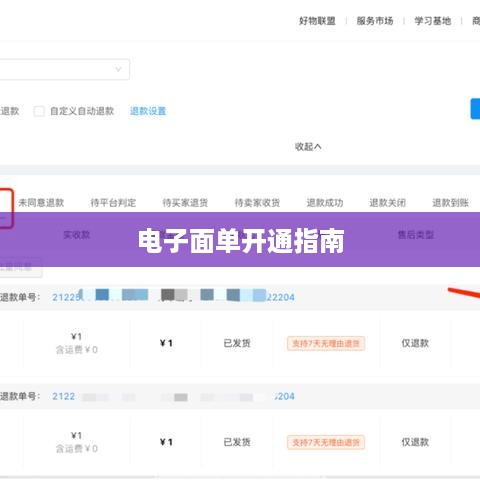Viewport: 480px width, 480px height.
Task: Open 学习基地 in the top navigation
Action: point(432,21)
